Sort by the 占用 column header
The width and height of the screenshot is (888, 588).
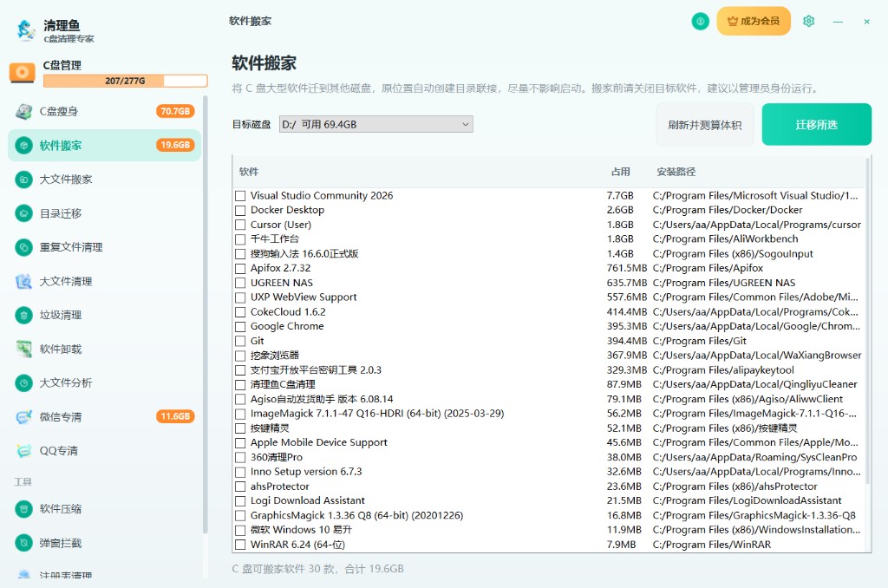coord(620,172)
